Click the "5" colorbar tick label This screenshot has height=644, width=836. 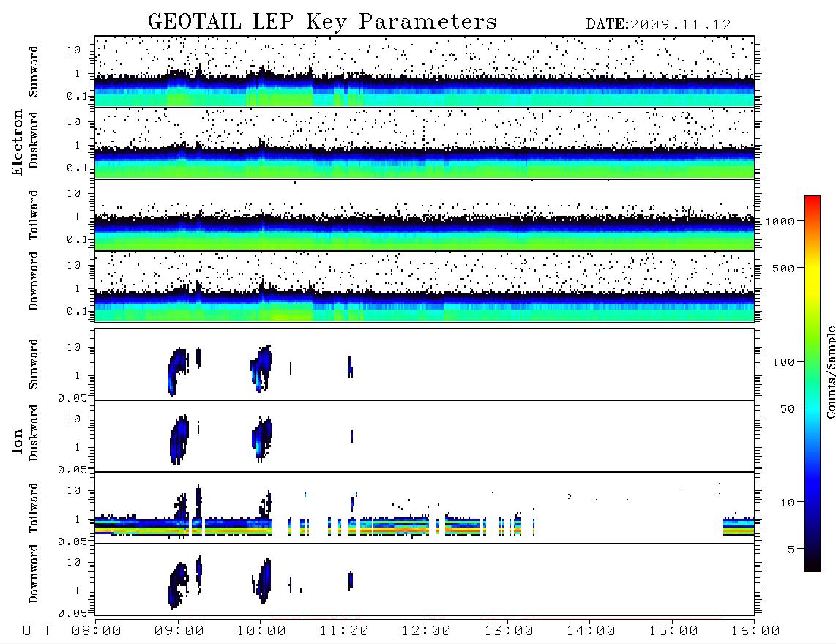[x=791, y=550]
